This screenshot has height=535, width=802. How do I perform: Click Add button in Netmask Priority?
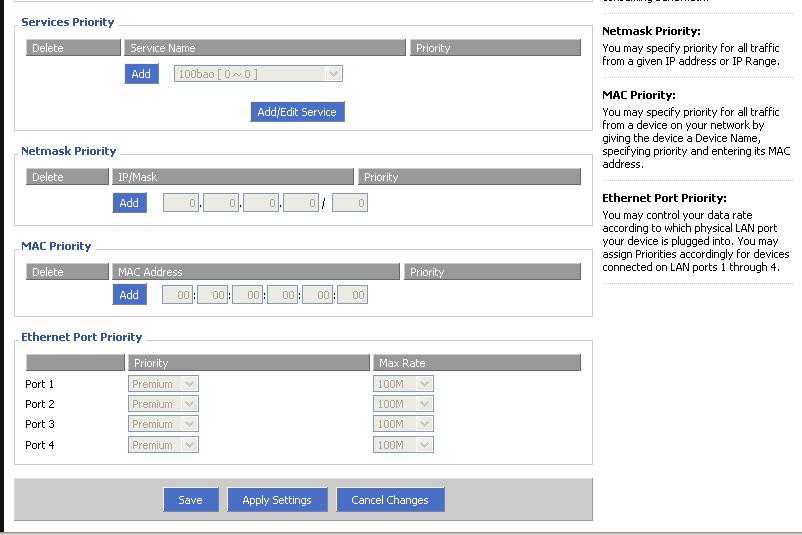click(x=129, y=203)
